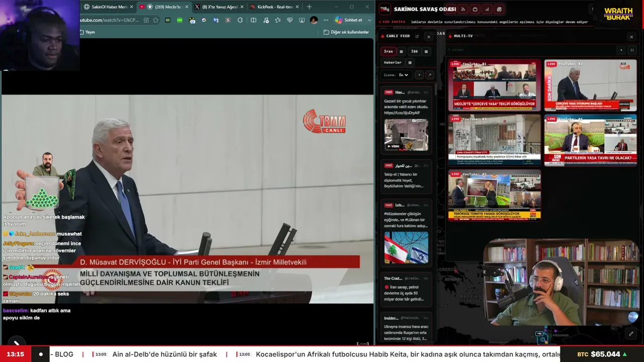Click the 13:15 clock in ticker bar
This screenshot has width=644, height=362.
(16, 354)
